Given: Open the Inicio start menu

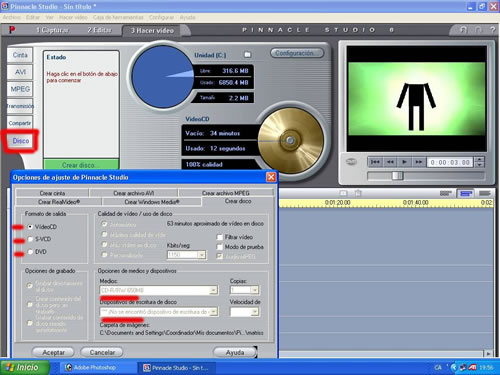Looking at the screenshot, I should 25,367.
